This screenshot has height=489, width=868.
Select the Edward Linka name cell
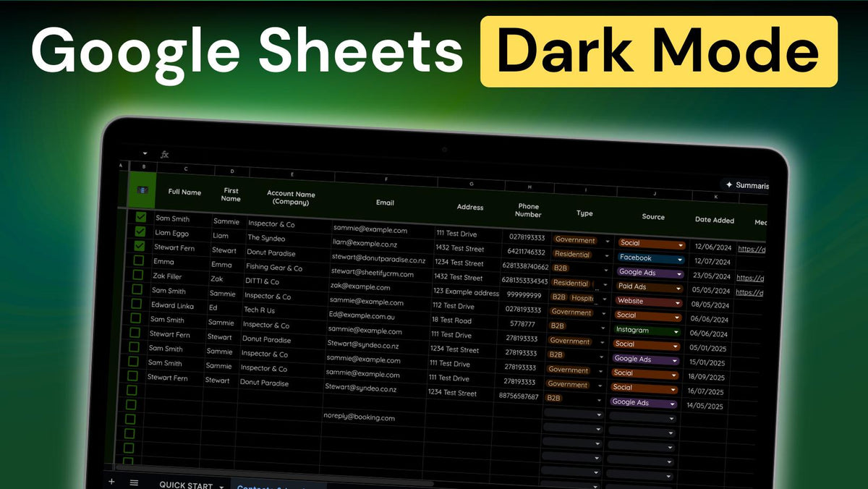click(172, 306)
